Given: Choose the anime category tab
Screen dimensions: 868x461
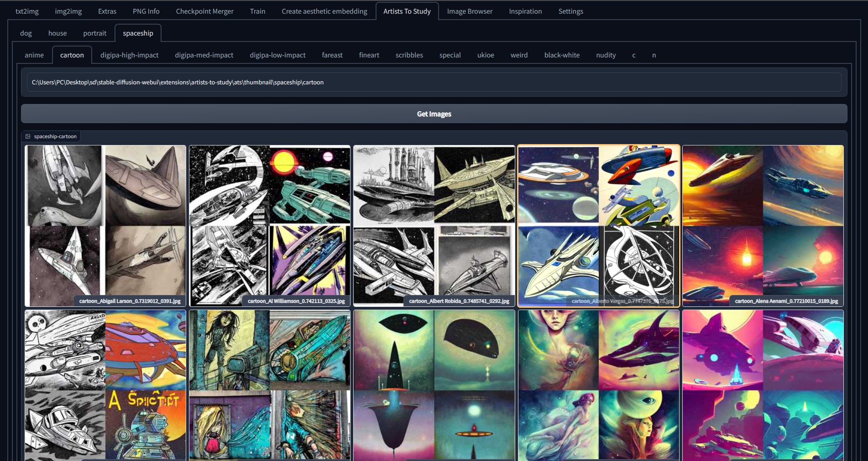Looking at the screenshot, I should point(34,55).
